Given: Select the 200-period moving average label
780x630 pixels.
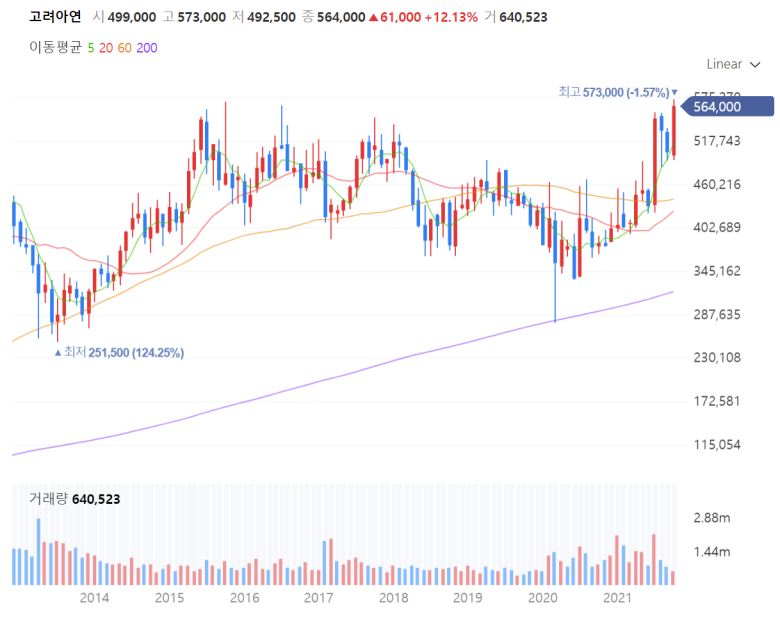Looking at the screenshot, I should coord(147,48).
